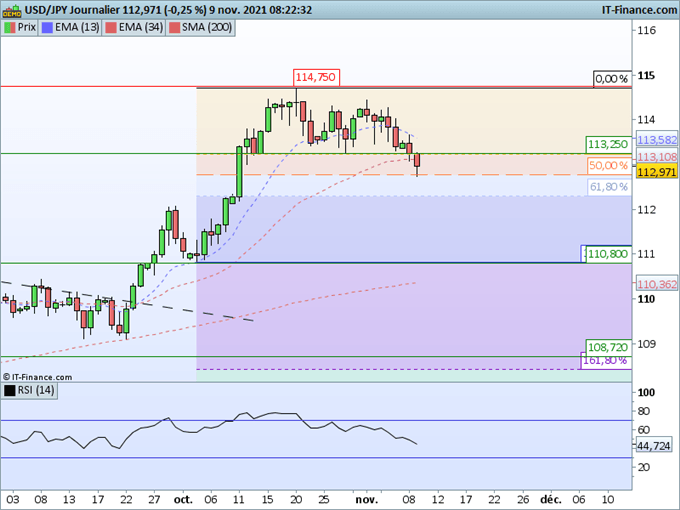
Task: Open the RSI (14) indicator label
Action: click(x=29, y=390)
